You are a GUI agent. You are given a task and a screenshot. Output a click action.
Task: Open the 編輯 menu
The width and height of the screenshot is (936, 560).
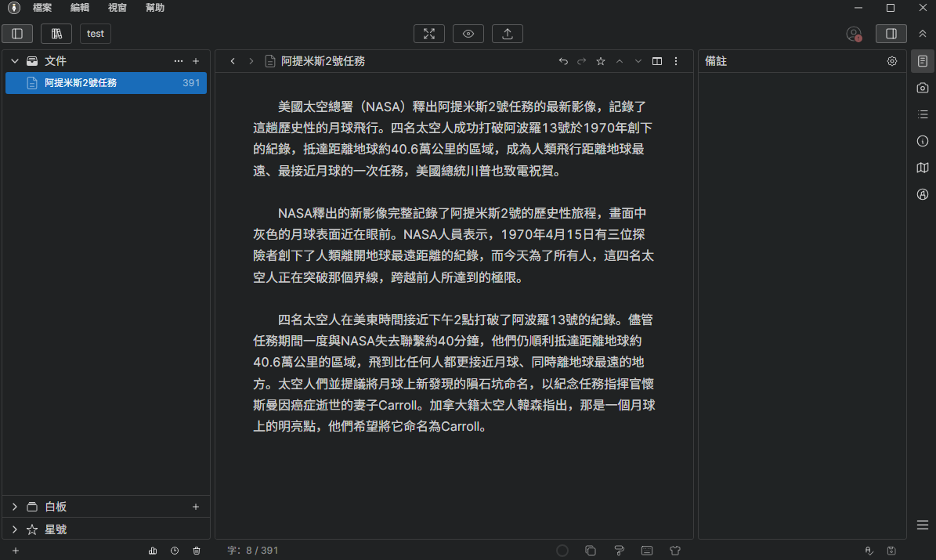click(x=79, y=8)
